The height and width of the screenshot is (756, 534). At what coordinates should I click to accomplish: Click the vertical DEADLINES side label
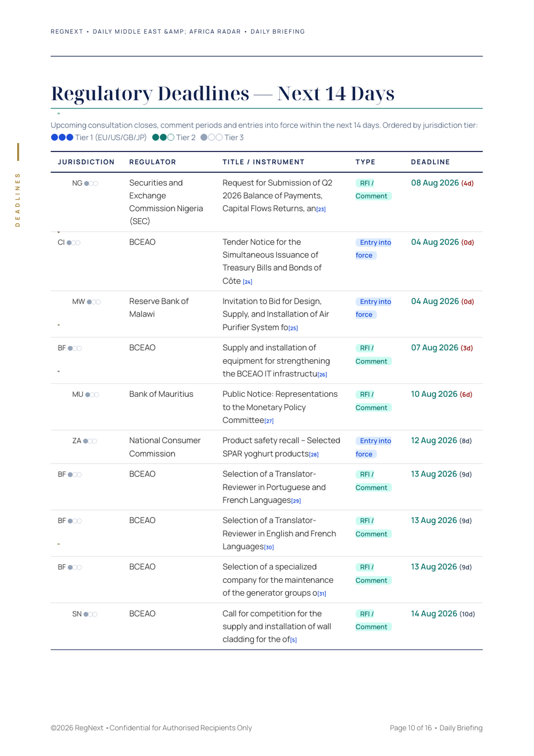18,200
